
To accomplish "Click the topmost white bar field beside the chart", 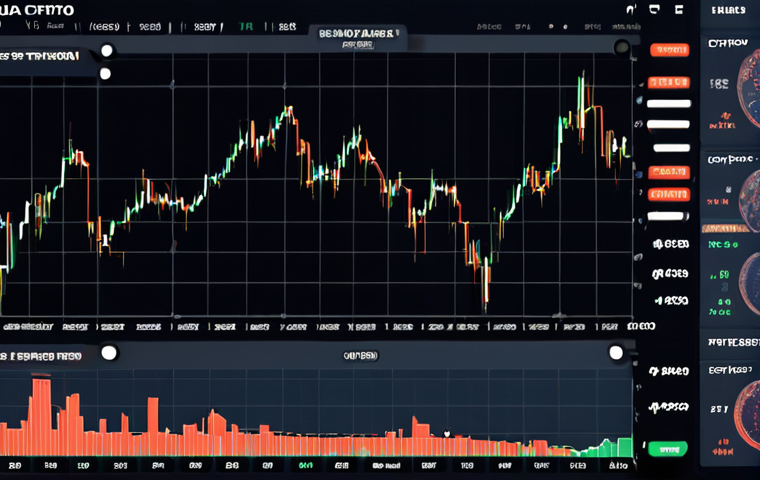I will (x=669, y=103).
